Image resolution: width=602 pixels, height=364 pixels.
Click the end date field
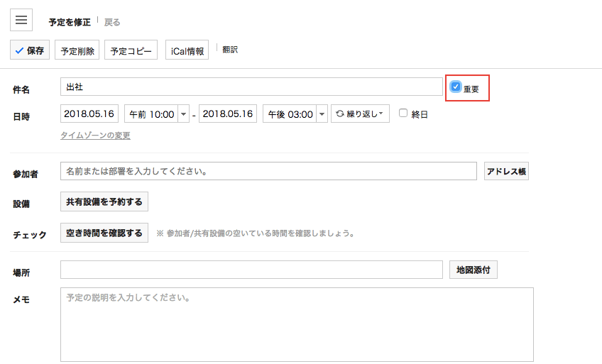coord(227,114)
